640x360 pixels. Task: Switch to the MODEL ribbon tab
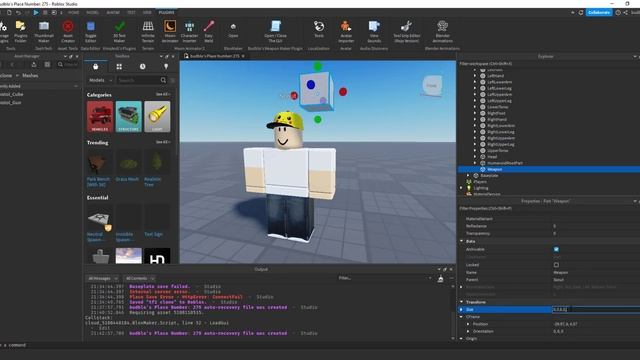tap(92, 13)
